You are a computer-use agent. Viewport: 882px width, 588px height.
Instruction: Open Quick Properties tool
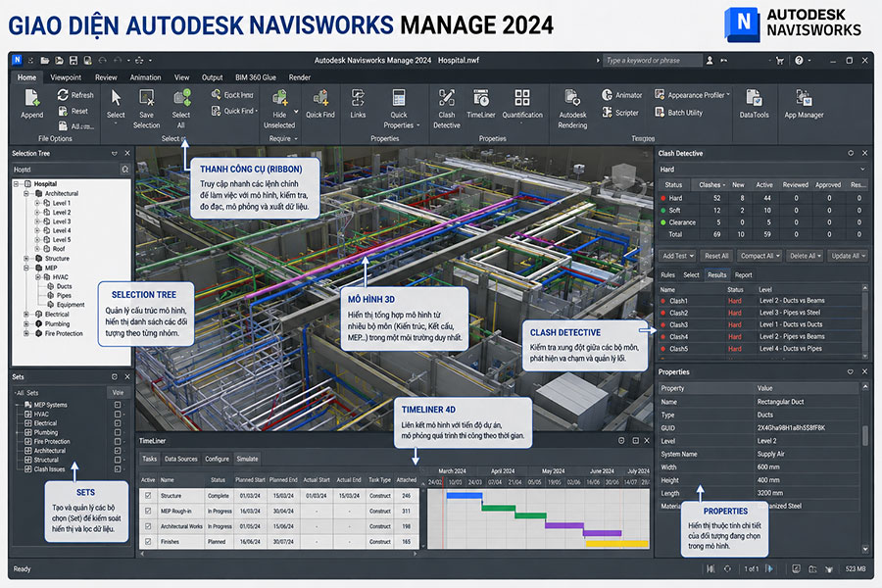[x=399, y=108]
